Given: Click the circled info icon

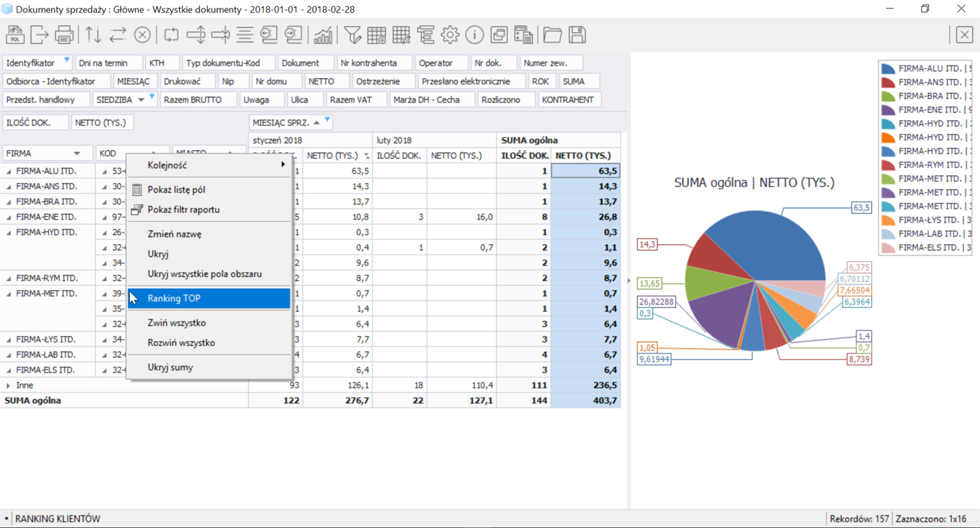Looking at the screenshot, I should [x=475, y=35].
